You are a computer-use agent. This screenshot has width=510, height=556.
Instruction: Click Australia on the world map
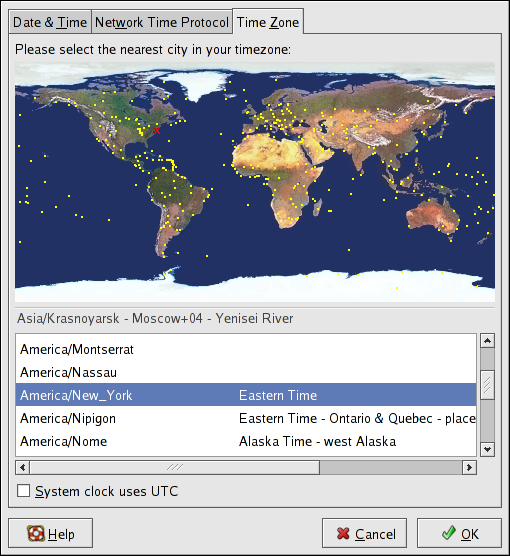[x=433, y=216]
